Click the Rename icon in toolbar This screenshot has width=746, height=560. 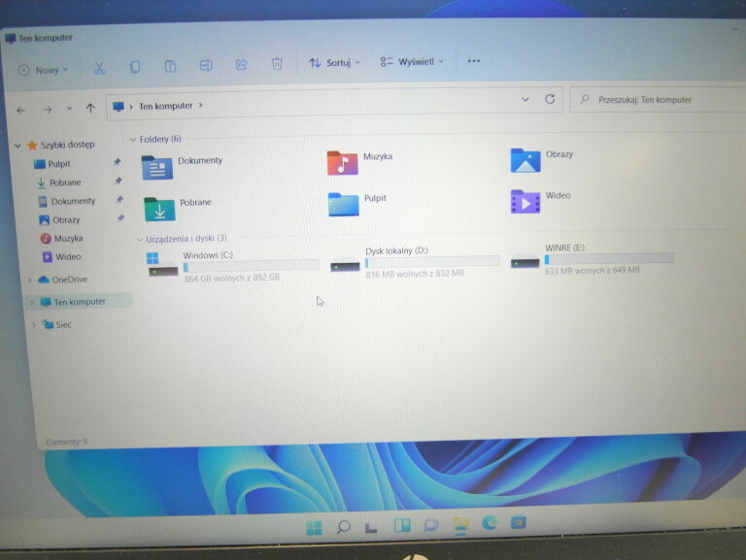point(206,65)
